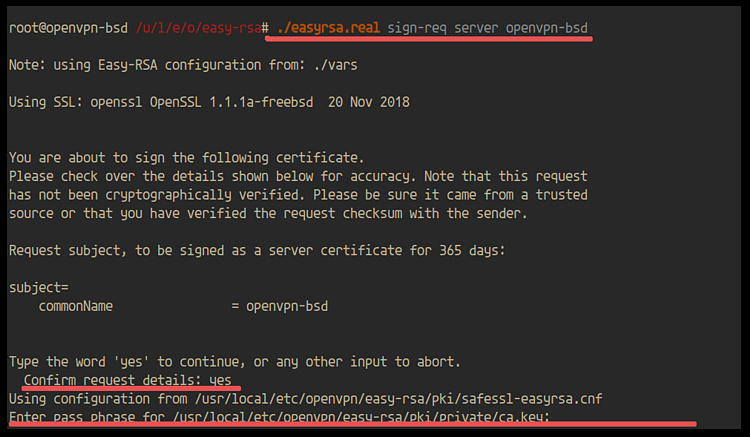Click the ./easyrsa.real command text
This screenshot has width=750, height=437.
(x=323, y=29)
